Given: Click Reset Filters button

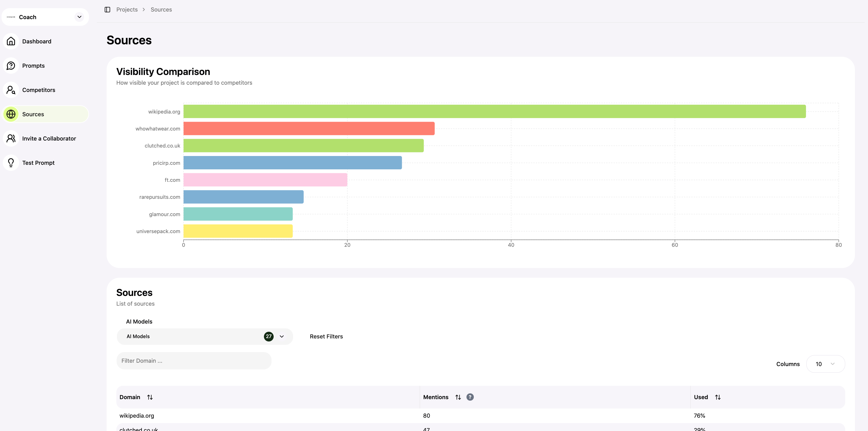Looking at the screenshot, I should point(326,336).
